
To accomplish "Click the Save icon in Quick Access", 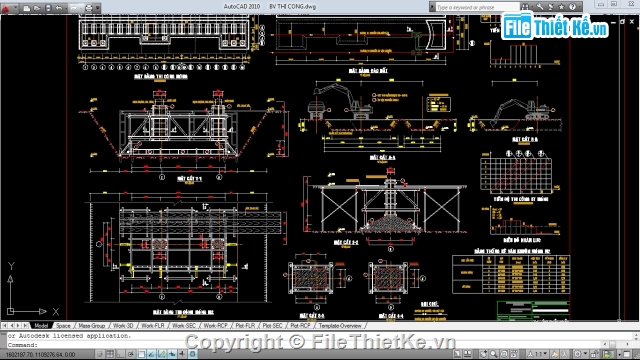I will point(48,8).
